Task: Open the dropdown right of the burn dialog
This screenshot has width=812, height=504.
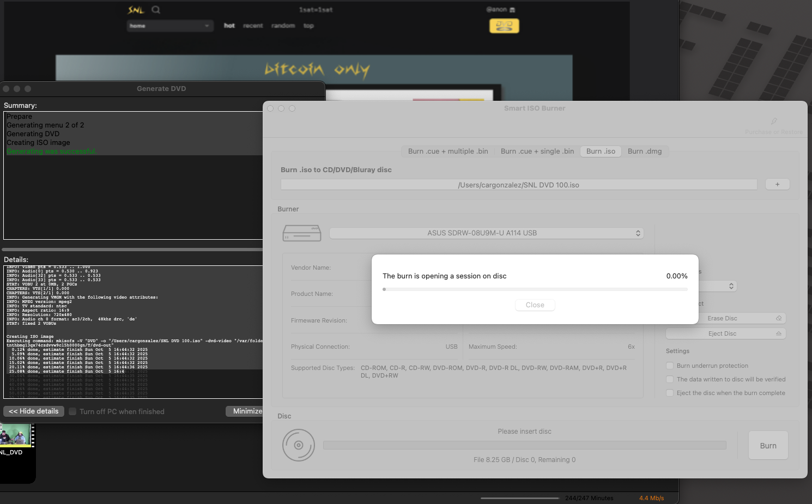Action: pyautogui.click(x=718, y=286)
